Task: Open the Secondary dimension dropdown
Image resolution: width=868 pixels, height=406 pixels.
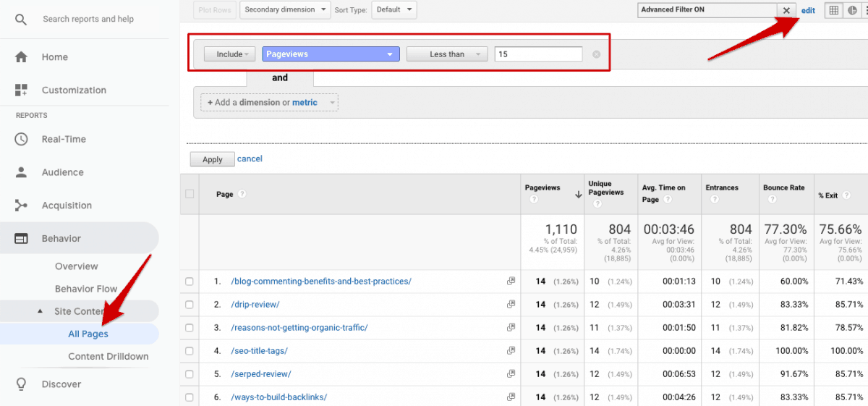Action: point(284,10)
